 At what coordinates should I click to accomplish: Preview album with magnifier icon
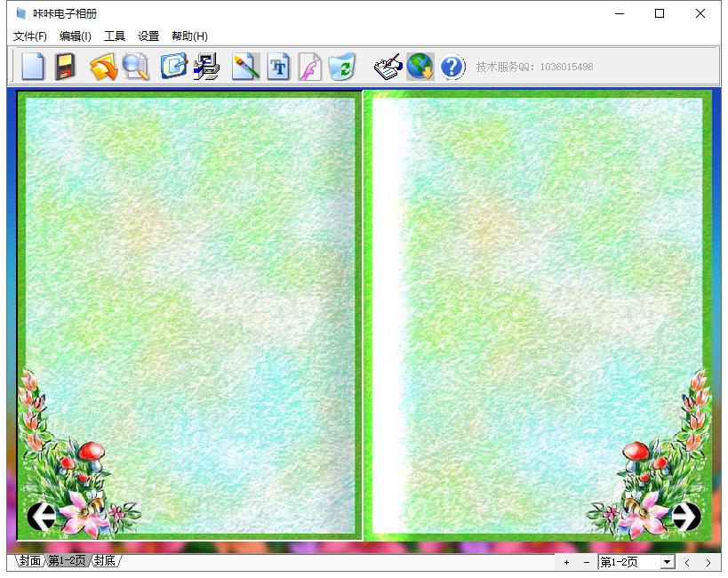[x=136, y=67]
